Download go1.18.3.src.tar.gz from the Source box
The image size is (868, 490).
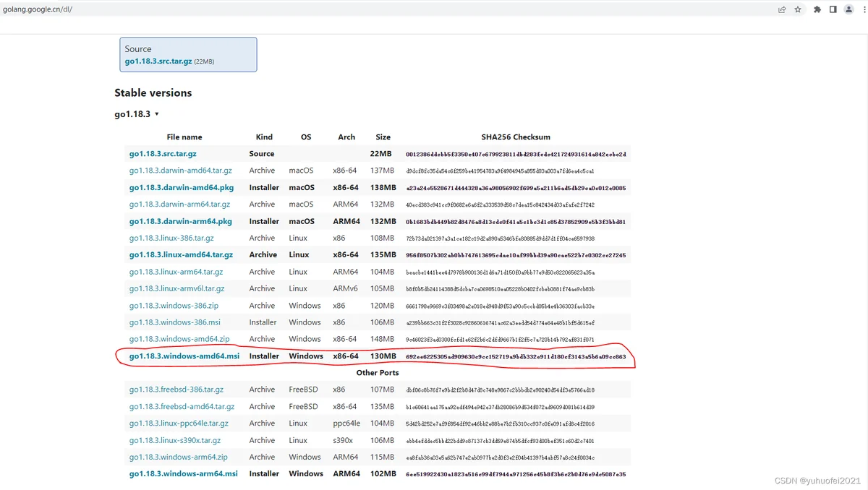(x=158, y=61)
